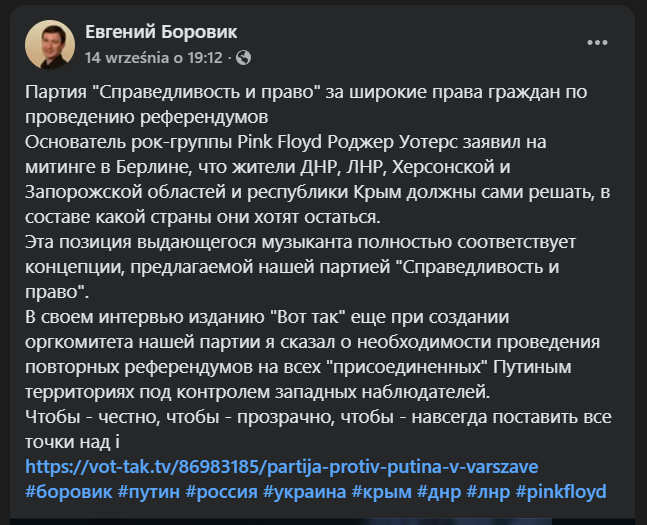The height and width of the screenshot is (525, 647).
Task: Open the post timestamp 14 września o 19:12
Action: (x=154, y=58)
